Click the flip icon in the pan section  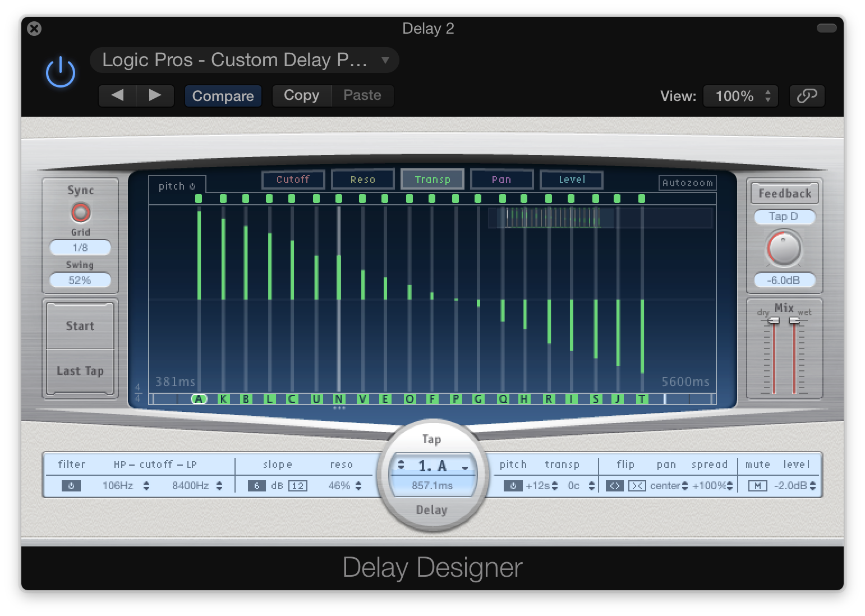pos(614,486)
